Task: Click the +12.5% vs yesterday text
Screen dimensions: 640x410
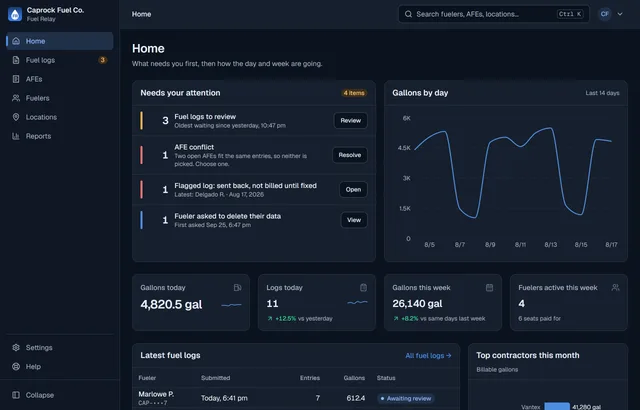Action: [x=300, y=319]
